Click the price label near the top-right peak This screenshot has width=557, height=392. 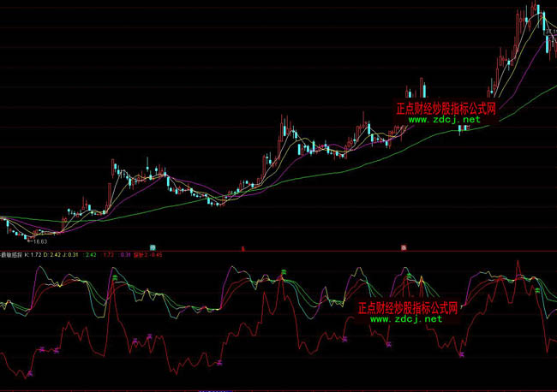coord(551,33)
